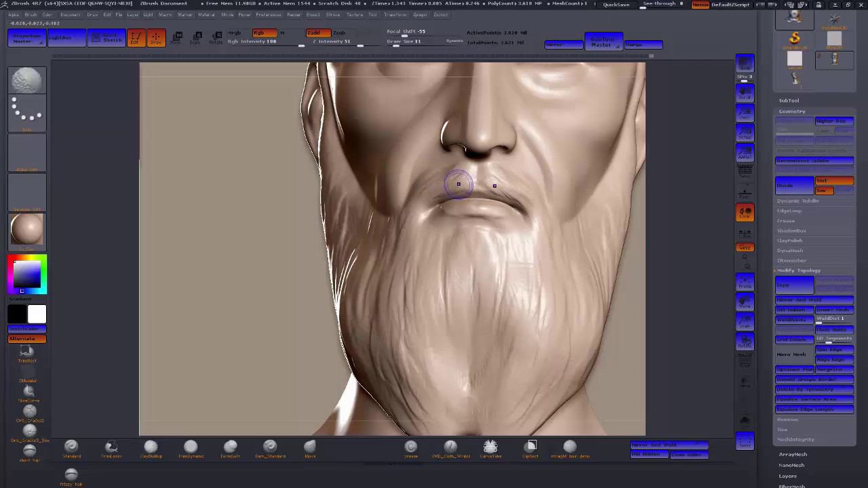Select the Standard brush in bottom shelf

(71, 446)
